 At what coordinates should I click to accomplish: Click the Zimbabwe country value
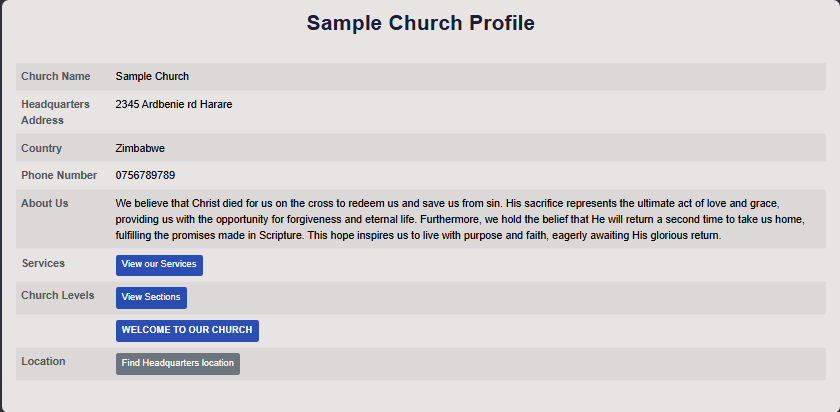tap(140, 148)
